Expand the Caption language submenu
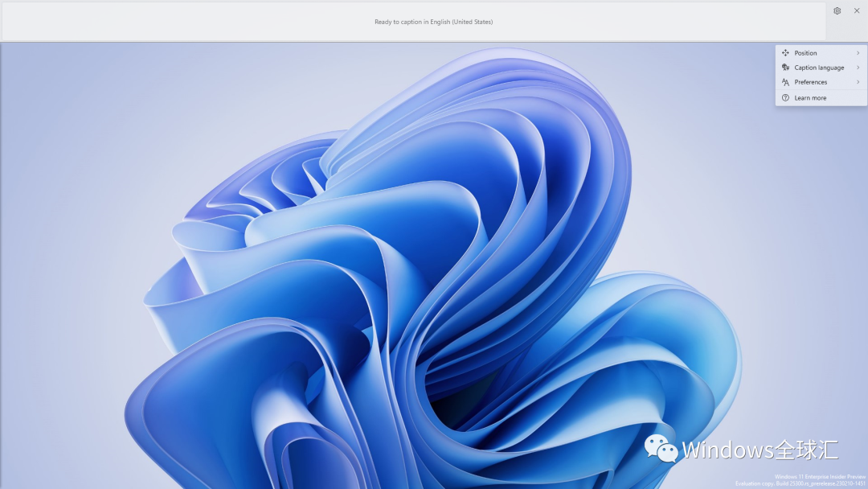The width and height of the screenshot is (868, 489). pyautogui.click(x=821, y=68)
